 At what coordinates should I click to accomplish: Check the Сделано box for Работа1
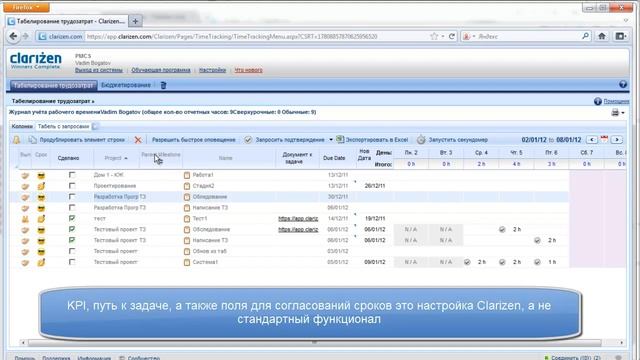[72, 175]
